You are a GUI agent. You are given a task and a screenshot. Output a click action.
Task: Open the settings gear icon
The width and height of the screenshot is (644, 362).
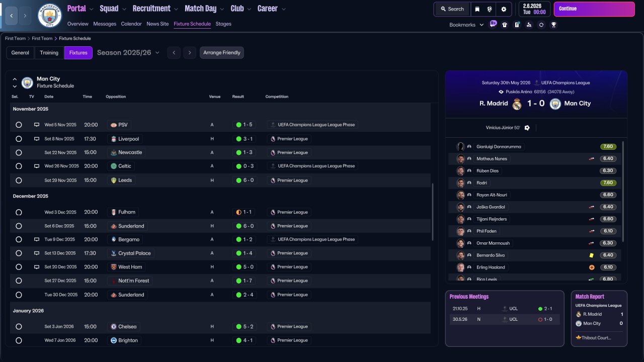pyautogui.click(x=504, y=9)
